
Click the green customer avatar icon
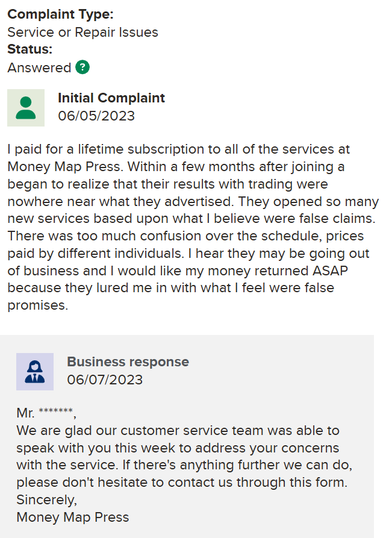[26, 108]
